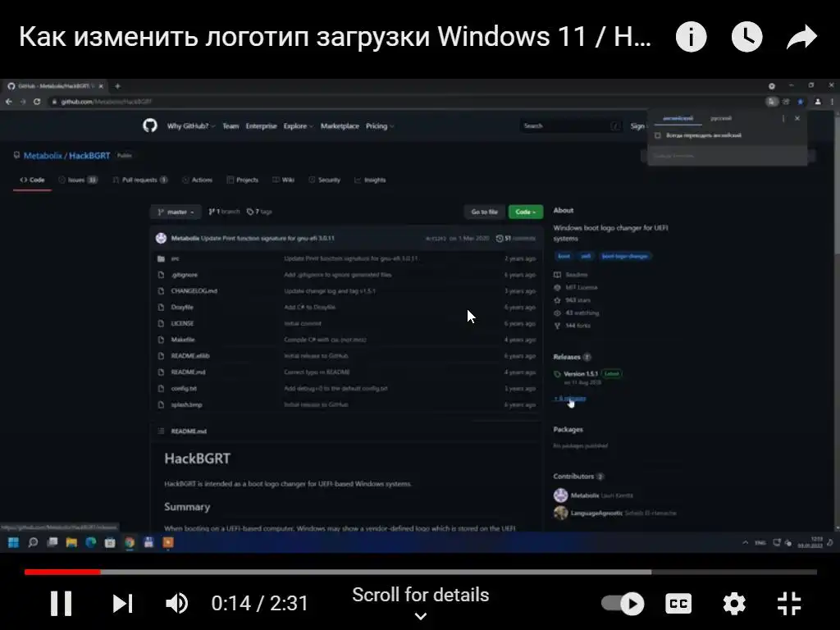Open the green Code dropdown
Image resolution: width=840 pixels, height=630 pixels.
coord(526,212)
